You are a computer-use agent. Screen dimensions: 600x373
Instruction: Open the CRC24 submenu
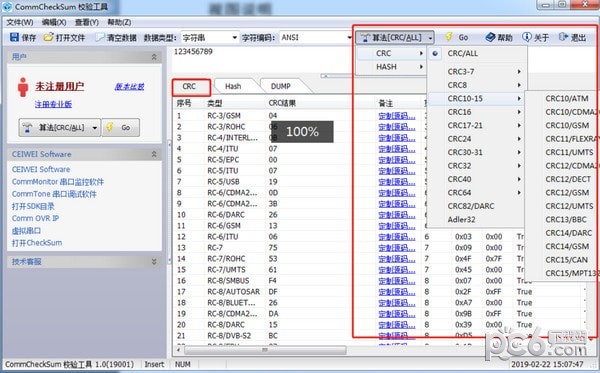(x=476, y=139)
